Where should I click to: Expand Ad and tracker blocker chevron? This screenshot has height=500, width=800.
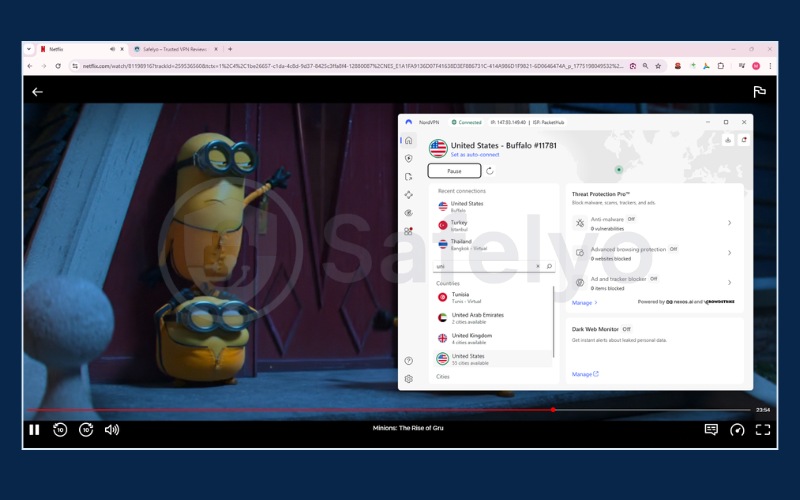pos(730,282)
